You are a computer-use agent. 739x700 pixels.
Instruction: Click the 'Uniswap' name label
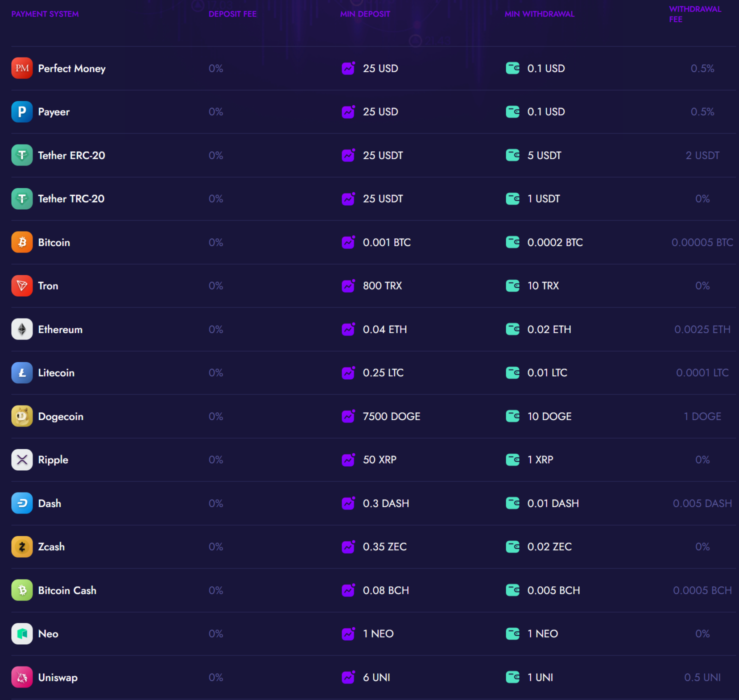pos(58,678)
